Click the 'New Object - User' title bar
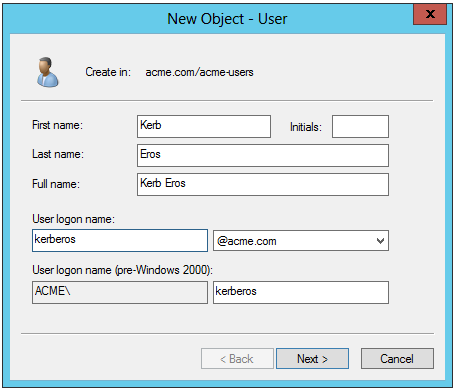 (x=227, y=19)
